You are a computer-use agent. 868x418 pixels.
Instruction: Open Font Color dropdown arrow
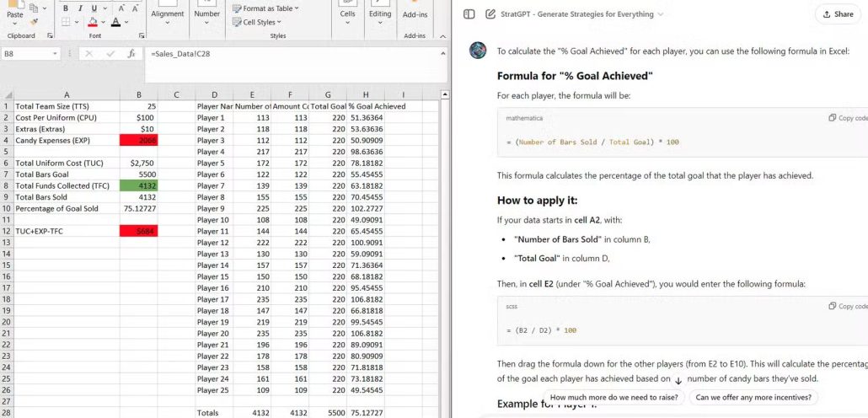point(126,22)
